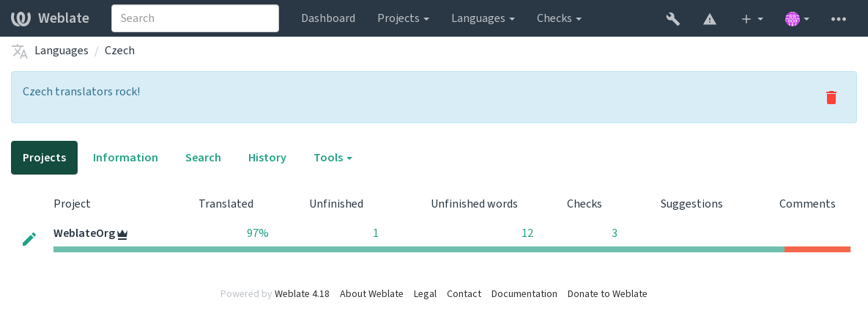Expand the Checks dropdown menu
This screenshot has height=322, width=868.
click(x=559, y=18)
